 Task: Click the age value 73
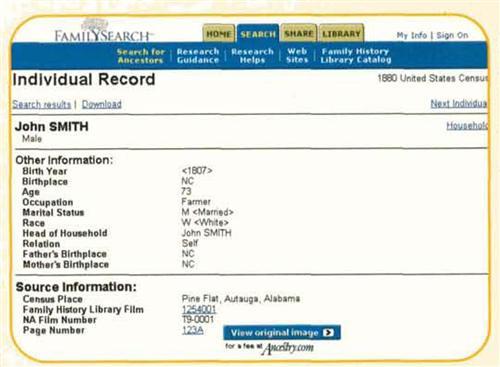(x=186, y=191)
